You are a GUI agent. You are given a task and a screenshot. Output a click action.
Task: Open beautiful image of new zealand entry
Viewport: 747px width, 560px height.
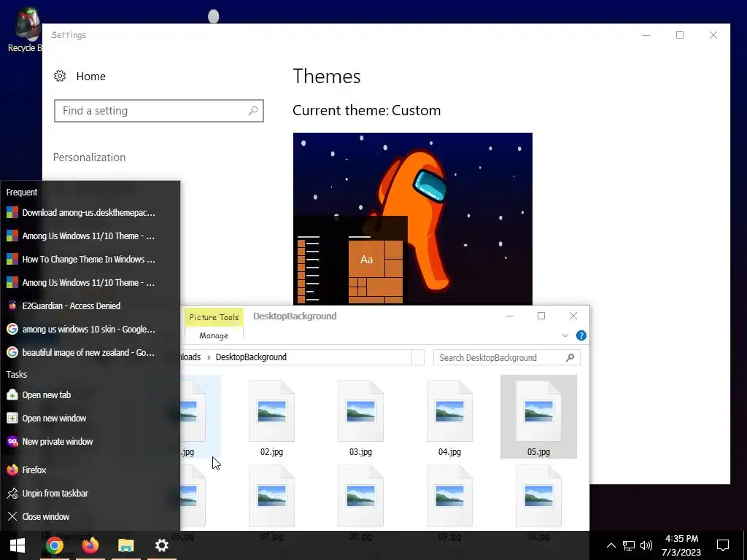coord(90,352)
